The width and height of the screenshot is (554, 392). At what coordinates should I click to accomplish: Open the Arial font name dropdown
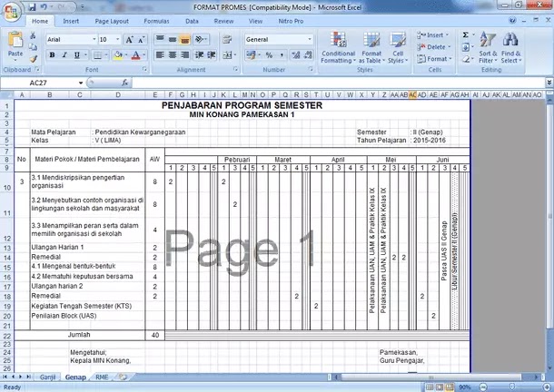(94, 39)
